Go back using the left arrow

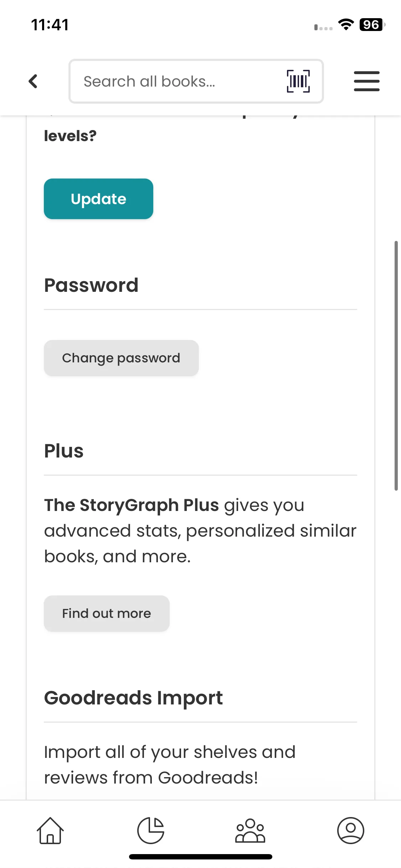33,81
